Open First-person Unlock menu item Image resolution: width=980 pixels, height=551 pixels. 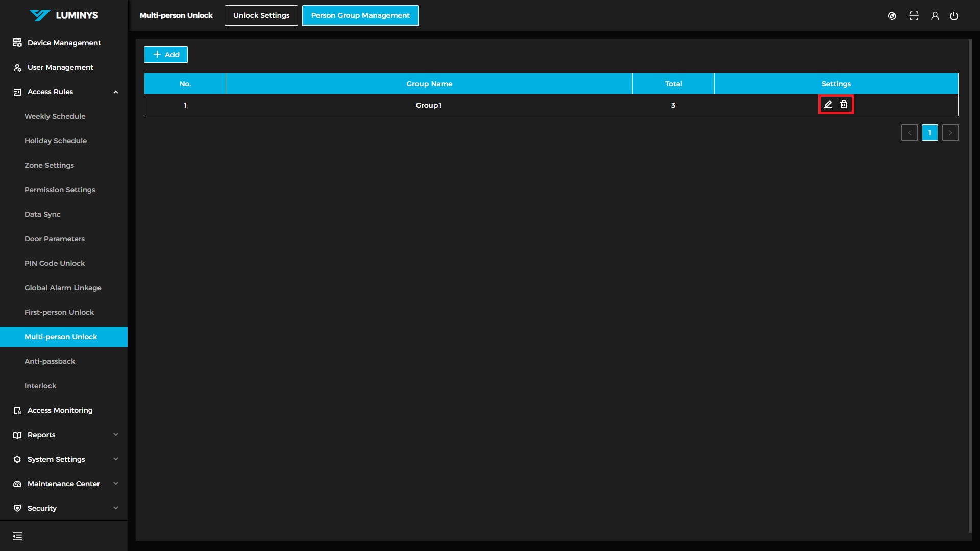tap(59, 312)
